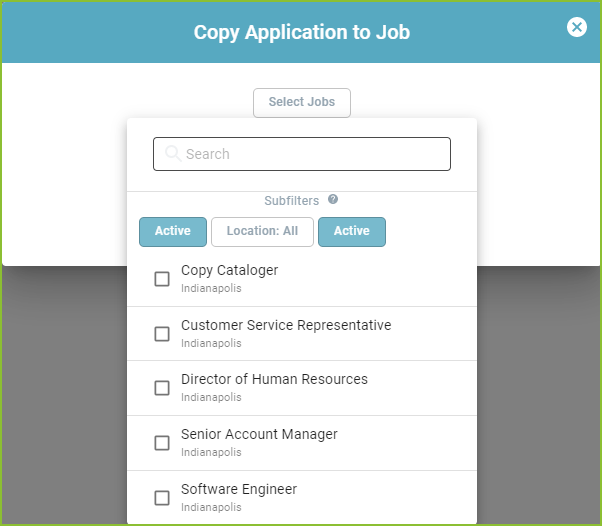Click the magnifying glass search icon
This screenshot has height=526, width=602.
pos(173,154)
